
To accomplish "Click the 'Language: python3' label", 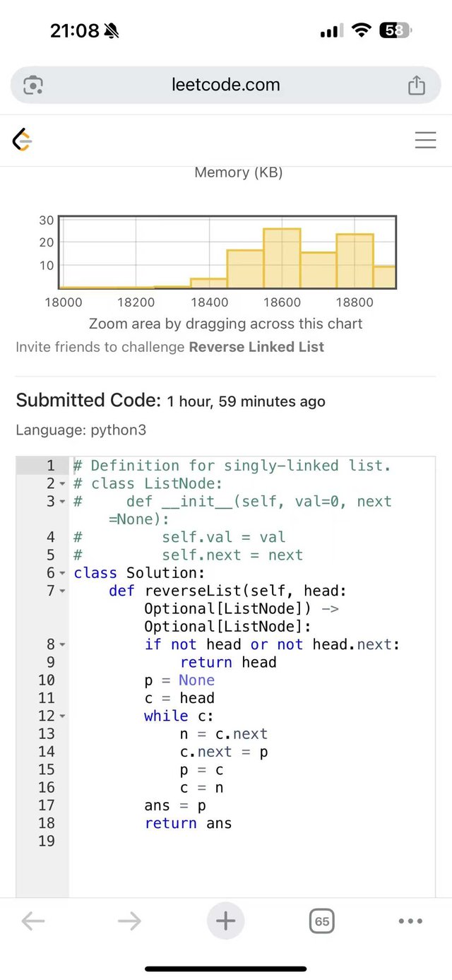I will 81,430.
